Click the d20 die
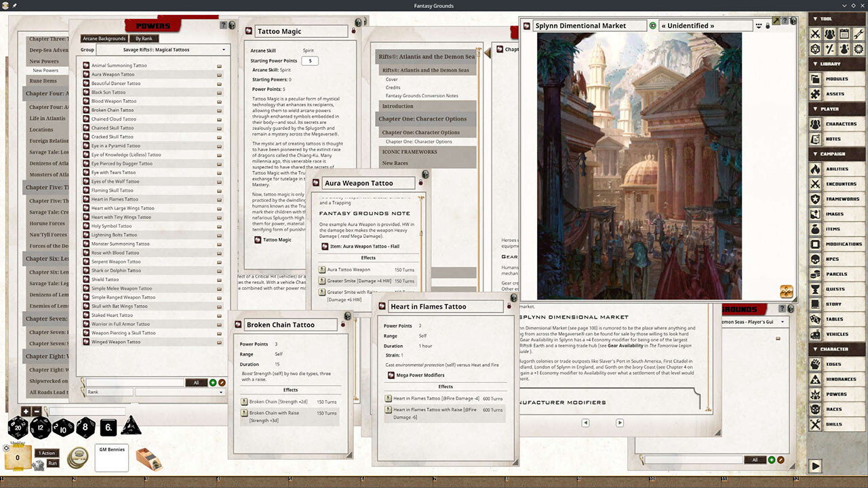 click(x=18, y=428)
